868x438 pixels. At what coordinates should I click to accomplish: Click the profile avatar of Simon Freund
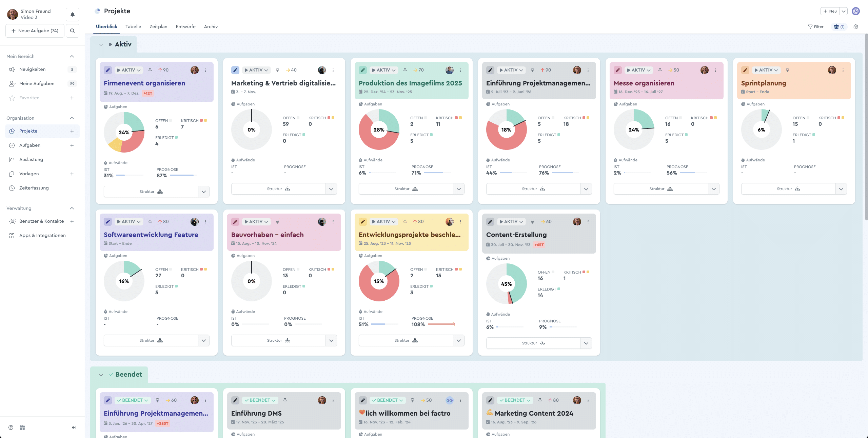pyautogui.click(x=12, y=14)
